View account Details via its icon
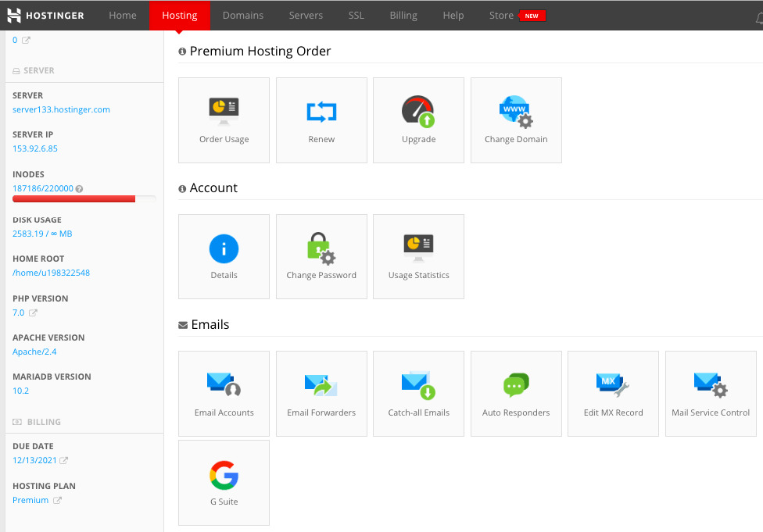Viewport: 763px width, 532px height. click(x=224, y=256)
